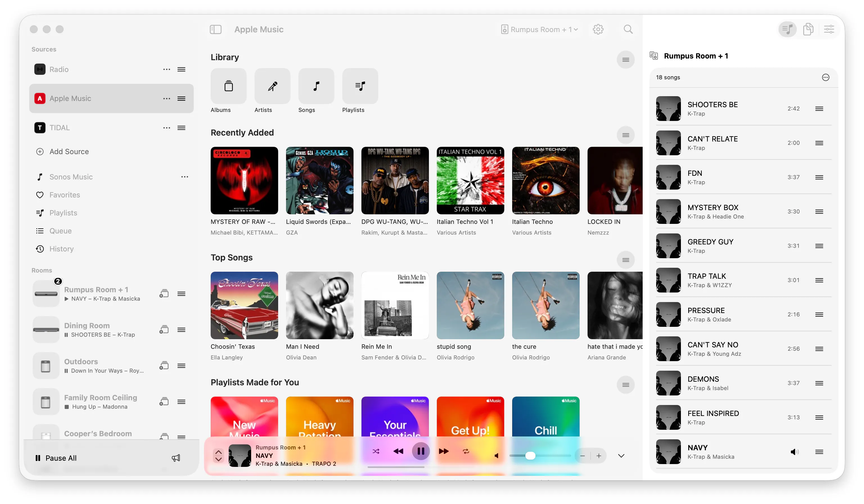Screen dimensions: 864x504
Task: Open the 18 songs more options circle
Action: coord(825,77)
